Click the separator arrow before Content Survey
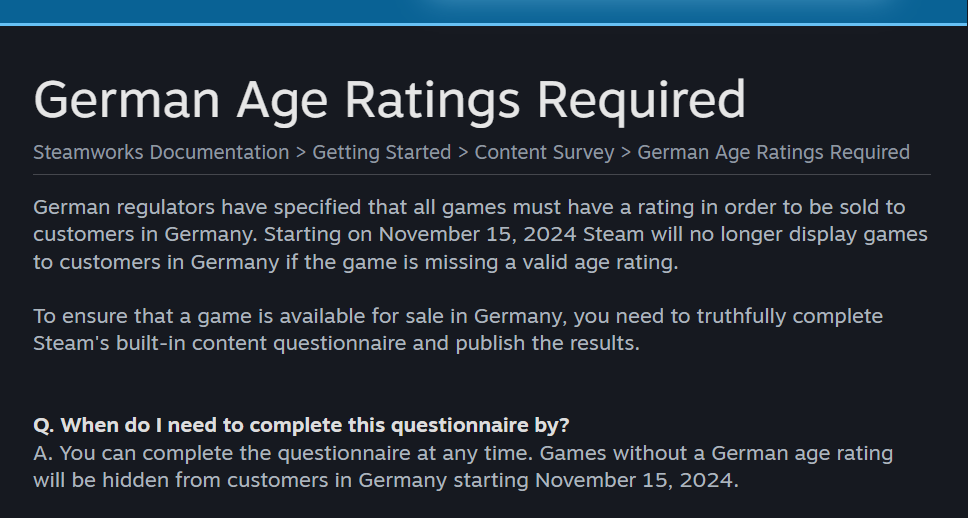 point(463,152)
